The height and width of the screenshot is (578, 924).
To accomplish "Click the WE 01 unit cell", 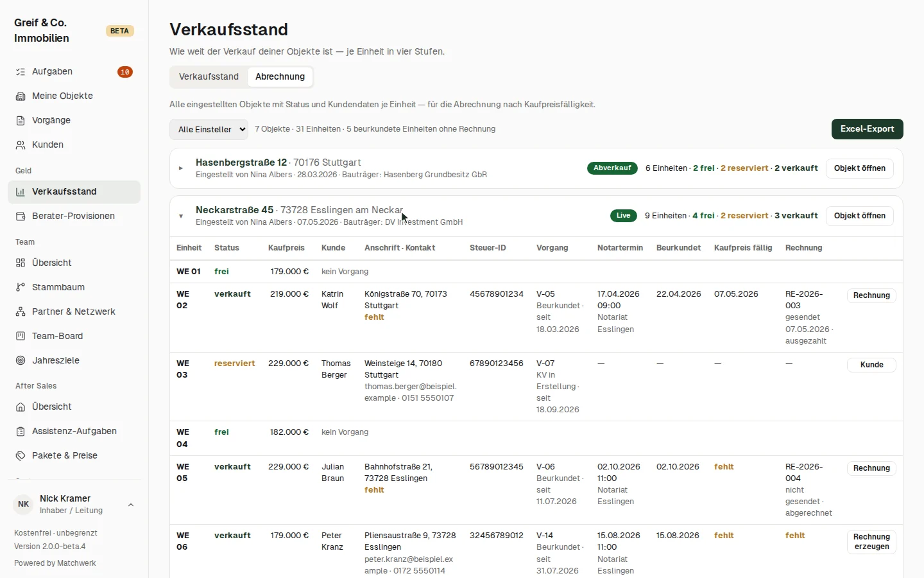I will pyautogui.click(x=189, y=272).
